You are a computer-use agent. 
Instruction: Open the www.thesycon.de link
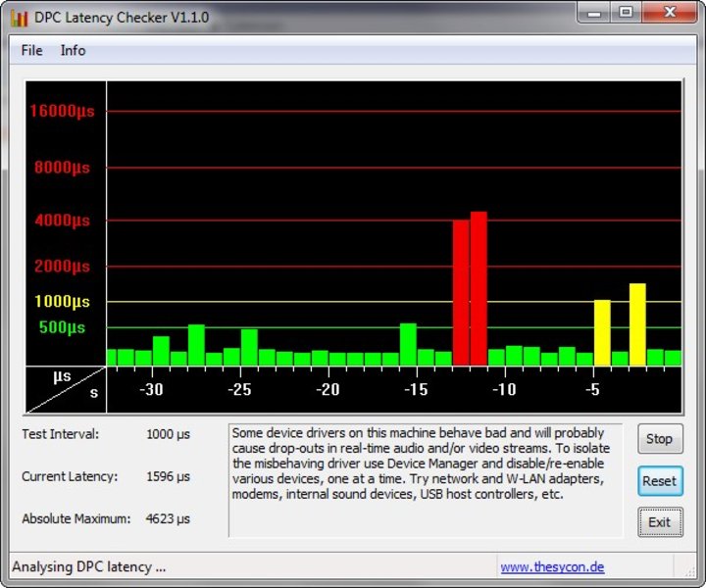point(552,566)
